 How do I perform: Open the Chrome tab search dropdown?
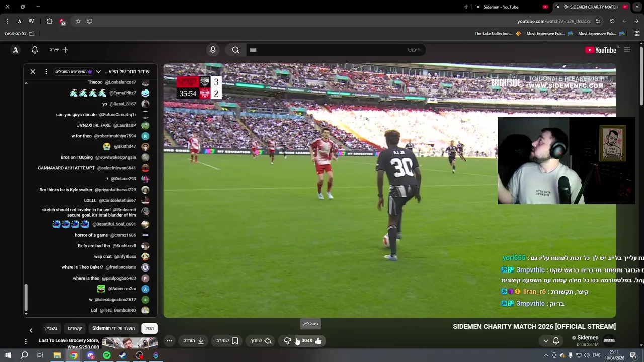[637, 7]
